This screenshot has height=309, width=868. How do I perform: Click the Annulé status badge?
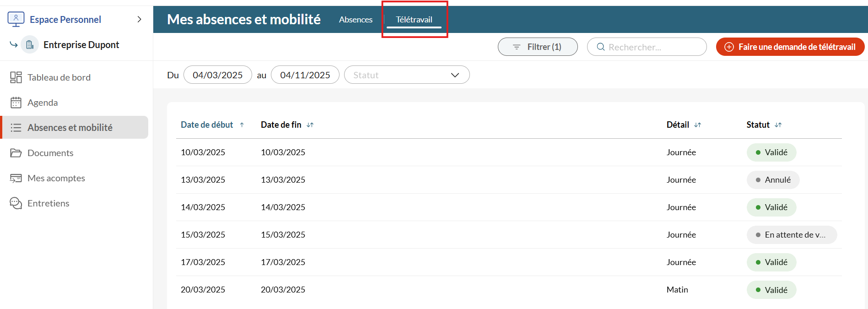pyautogui.click(x=773, y=180)
